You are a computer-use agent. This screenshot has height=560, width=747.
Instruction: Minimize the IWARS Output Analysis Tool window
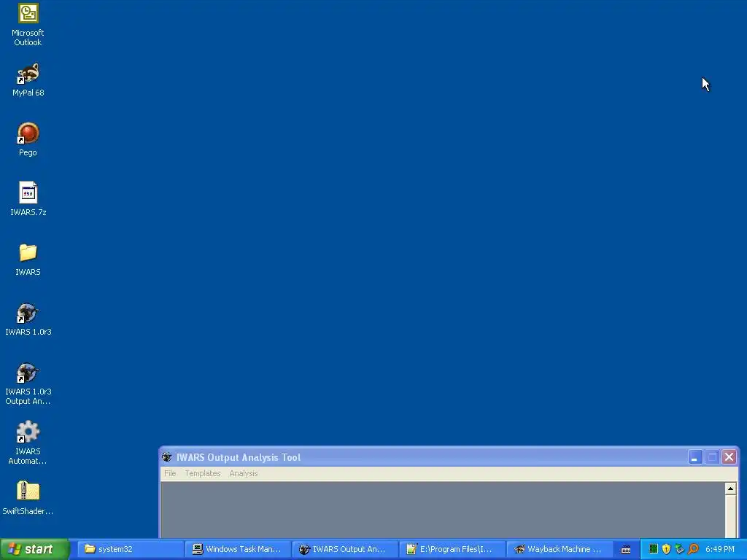click(695, 457)
